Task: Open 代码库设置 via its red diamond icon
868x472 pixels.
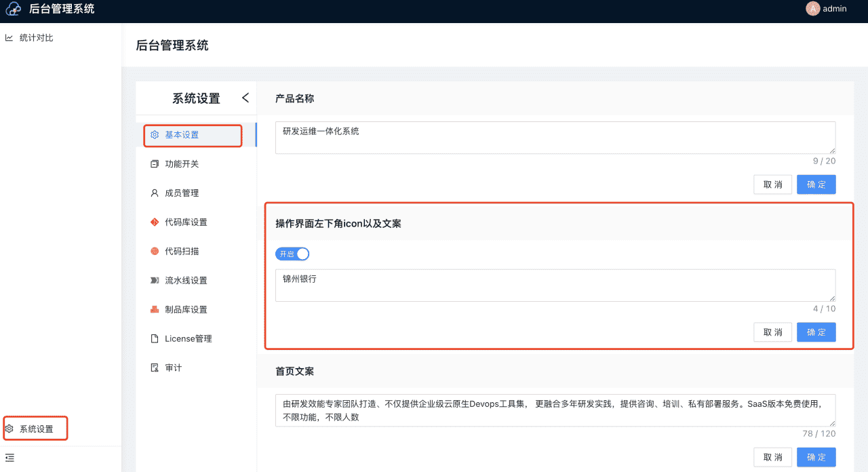Action: point(155,222)
